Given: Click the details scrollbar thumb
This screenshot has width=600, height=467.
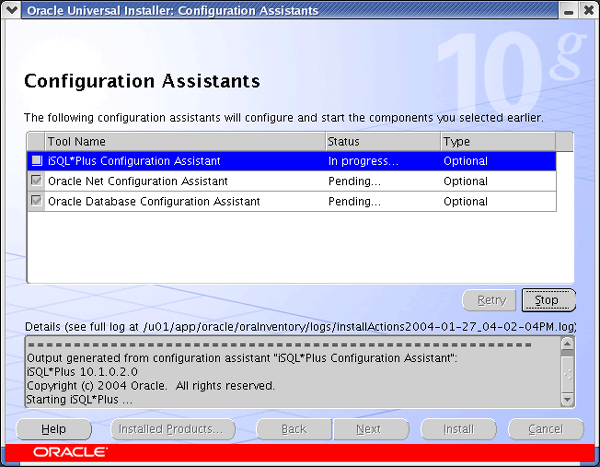Looking at the screenshot, I should [x=567, y=374].
